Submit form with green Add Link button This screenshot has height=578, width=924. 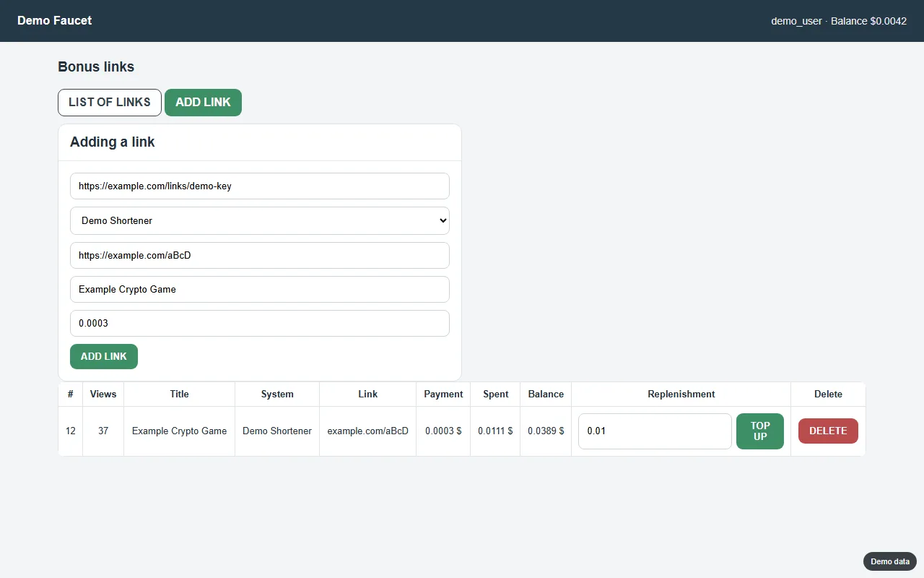point(104,356)
